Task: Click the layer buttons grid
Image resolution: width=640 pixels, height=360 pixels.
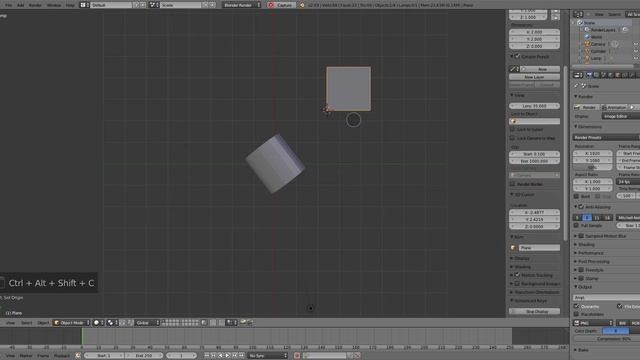Action: point(180,323)
